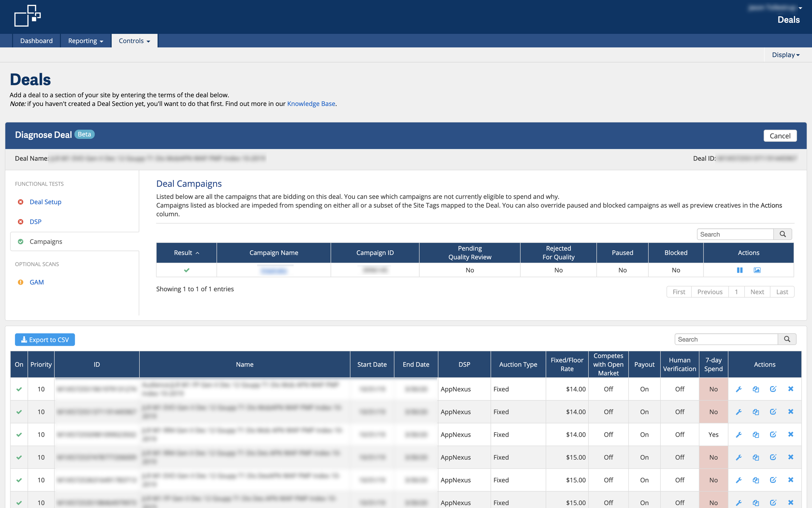Click the deals list search magnifier button
Screen dimensions: 812x508
click(x=787, y=339)
